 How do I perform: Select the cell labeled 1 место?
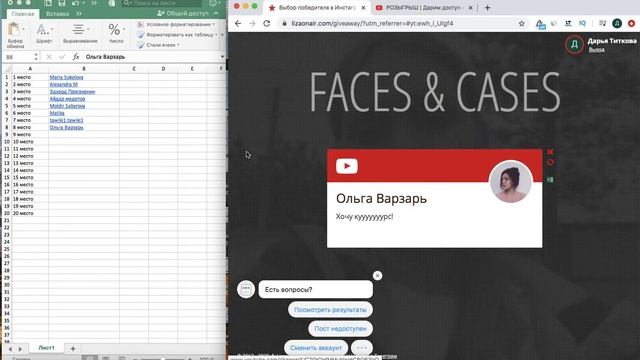30,77
